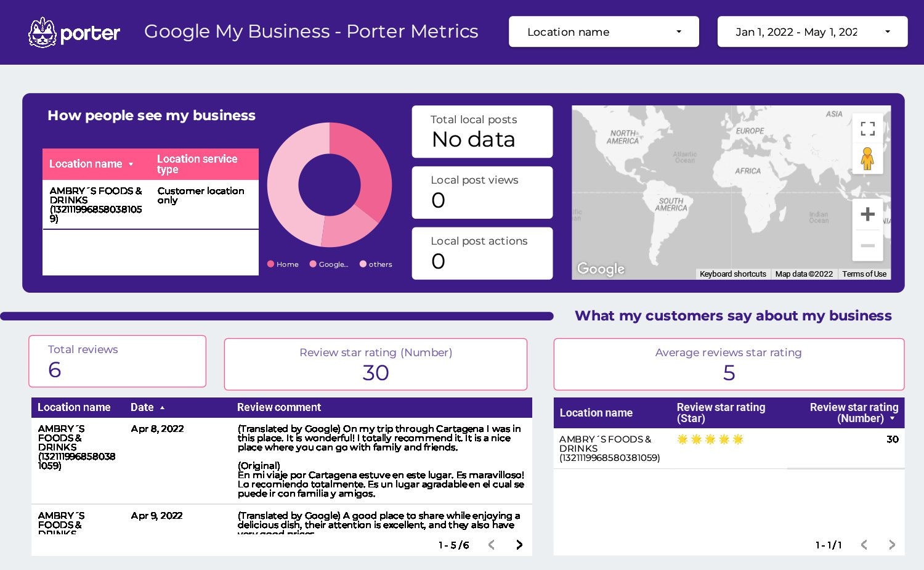This screenshot has height=570, width=924.
Task: Click Map data ©2022 label
Action: pyautogui.click(x=804, y=274)
